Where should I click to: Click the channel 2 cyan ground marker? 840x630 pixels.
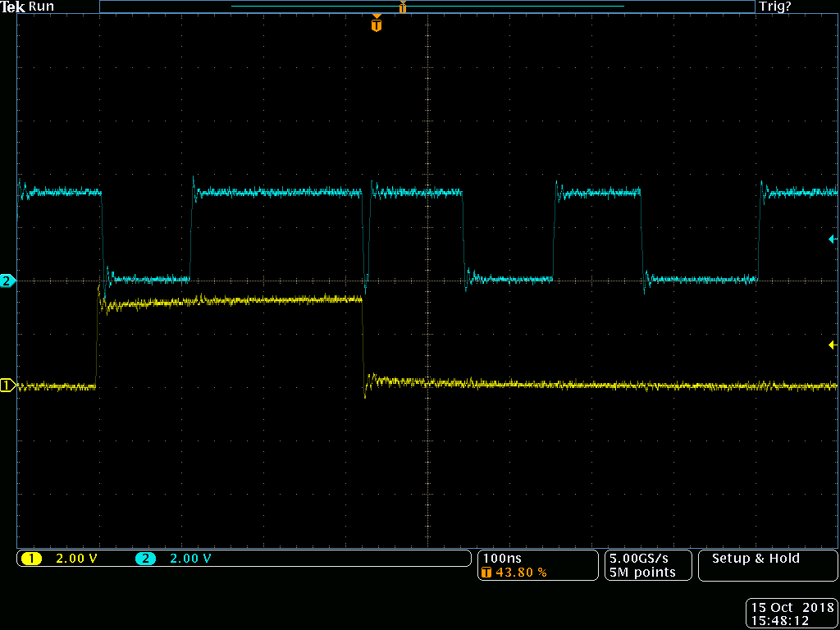pyautogui.click(x=7, y=281)
